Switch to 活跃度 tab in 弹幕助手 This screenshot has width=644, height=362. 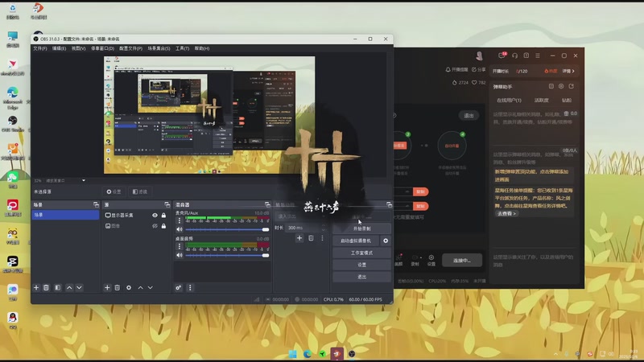click(x=541, y=100)
